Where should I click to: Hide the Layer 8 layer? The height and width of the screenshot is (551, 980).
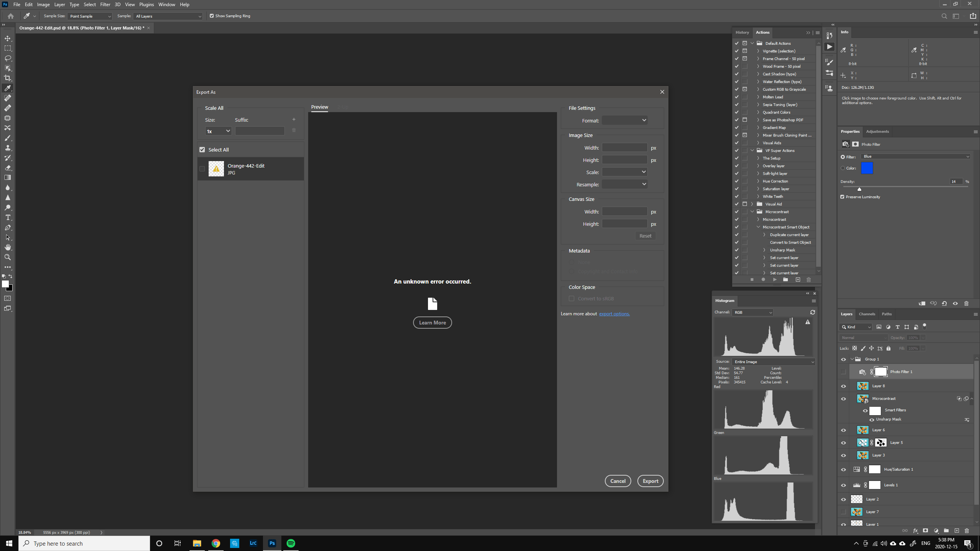(x=843, y=386)
